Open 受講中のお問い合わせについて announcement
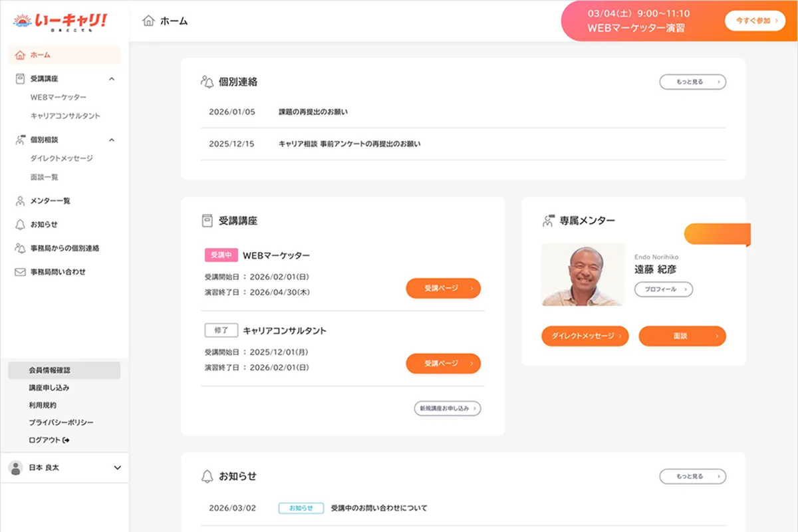 (x=379, y=508)
